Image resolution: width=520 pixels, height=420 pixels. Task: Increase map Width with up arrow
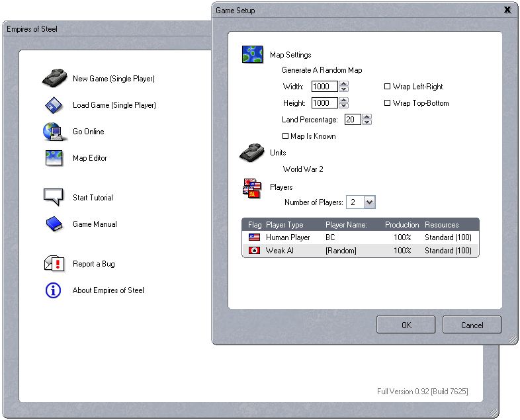click(x=344, y=84)
